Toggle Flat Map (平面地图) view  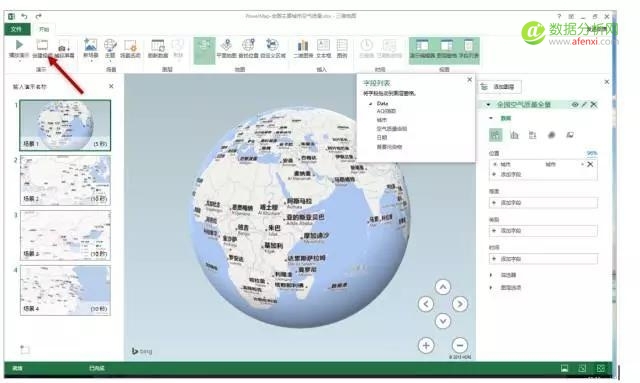point(227,48)
